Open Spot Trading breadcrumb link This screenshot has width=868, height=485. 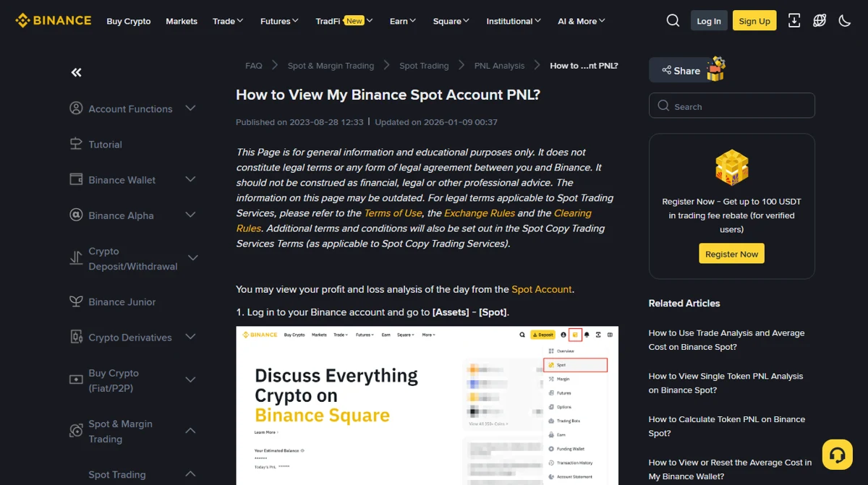pyautogui.click(x=424, y=66)
